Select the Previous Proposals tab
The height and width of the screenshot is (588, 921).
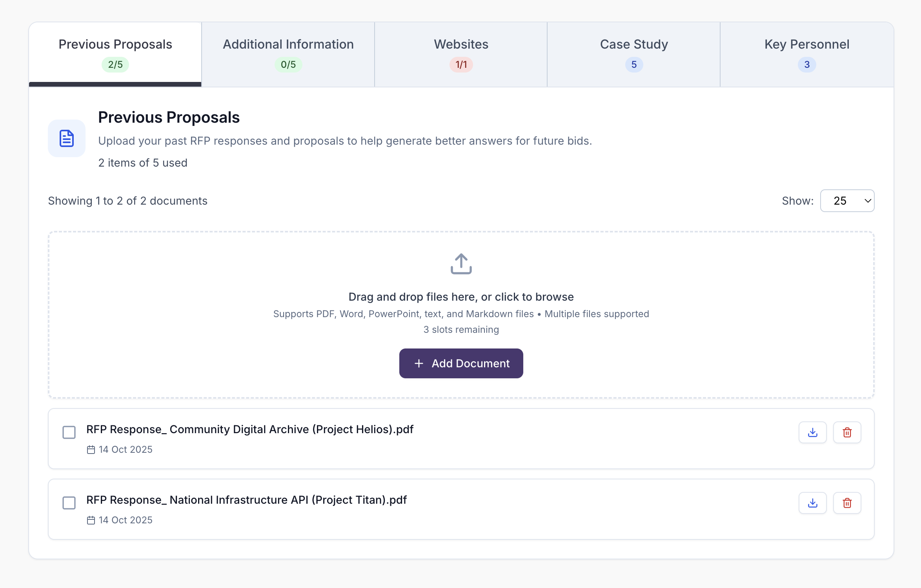[x=115, y=54]
